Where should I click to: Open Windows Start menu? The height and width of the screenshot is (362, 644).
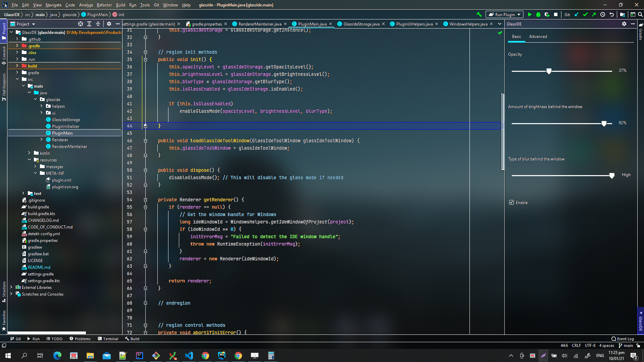(x=8, y=355)
